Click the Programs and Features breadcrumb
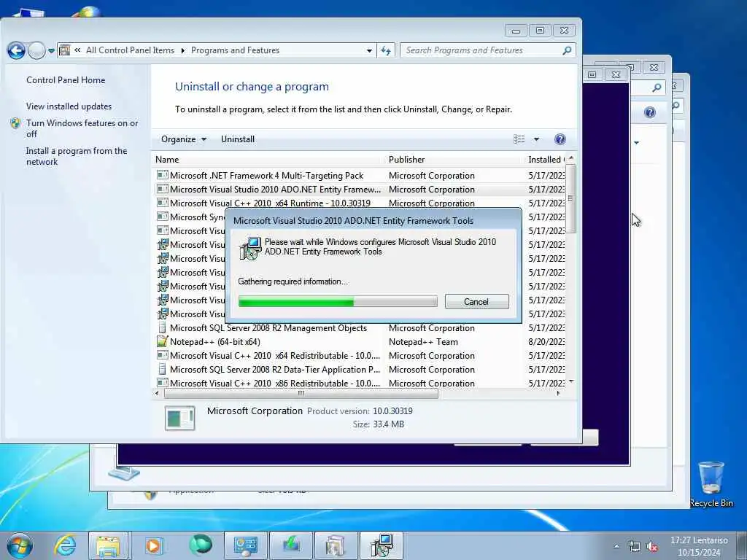Viewport: 747px width, 560px height. point(235,50)
